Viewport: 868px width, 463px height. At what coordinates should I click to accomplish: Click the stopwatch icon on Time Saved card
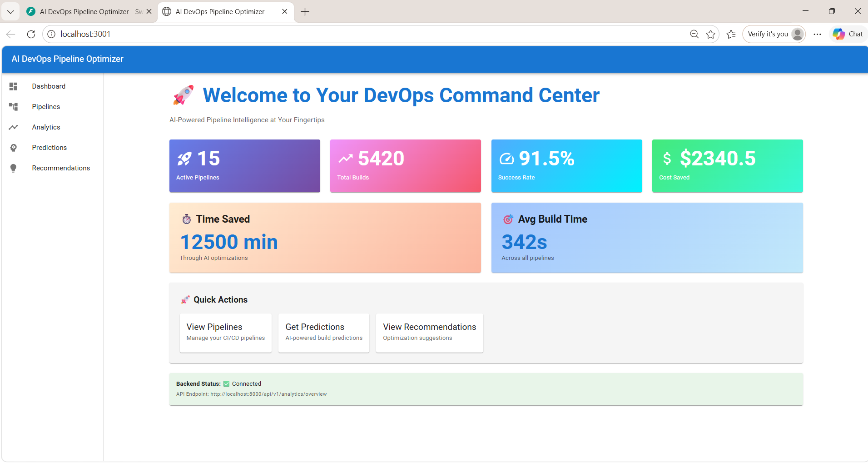(187, 219)
